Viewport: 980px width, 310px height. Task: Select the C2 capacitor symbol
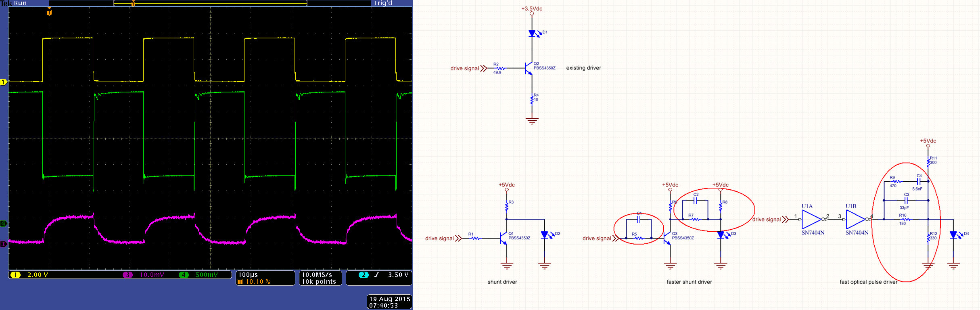(696, 200)
